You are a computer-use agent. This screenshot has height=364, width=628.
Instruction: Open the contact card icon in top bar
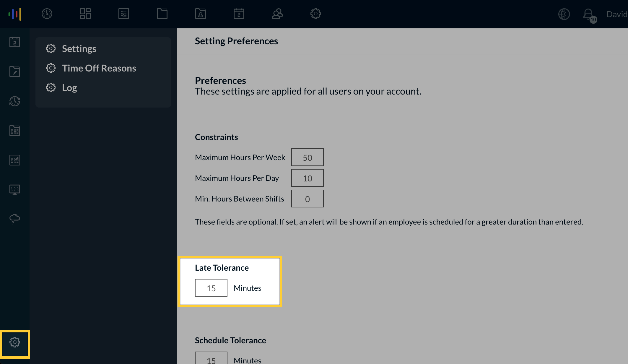(201, 14)
